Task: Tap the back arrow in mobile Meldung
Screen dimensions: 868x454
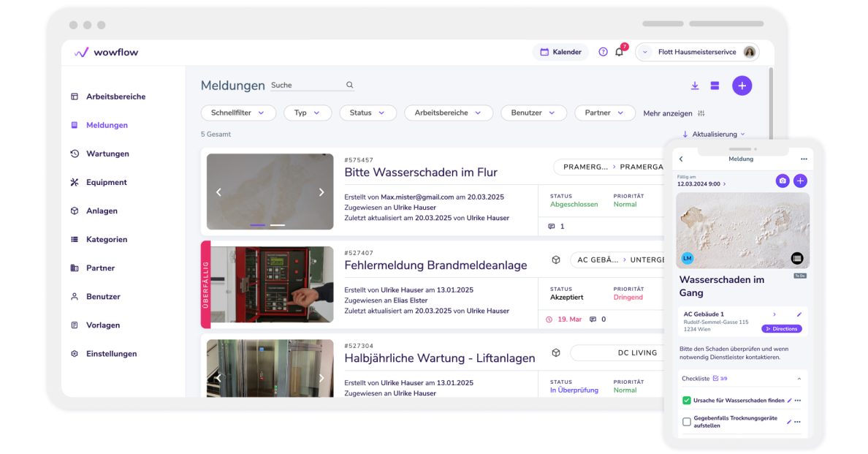Action: (x=681, y=159)
